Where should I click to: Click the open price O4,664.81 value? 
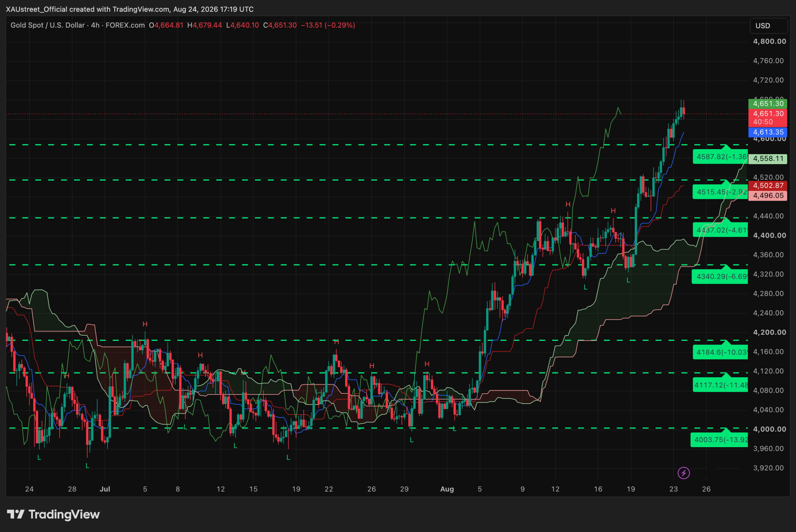click(166, 25)
